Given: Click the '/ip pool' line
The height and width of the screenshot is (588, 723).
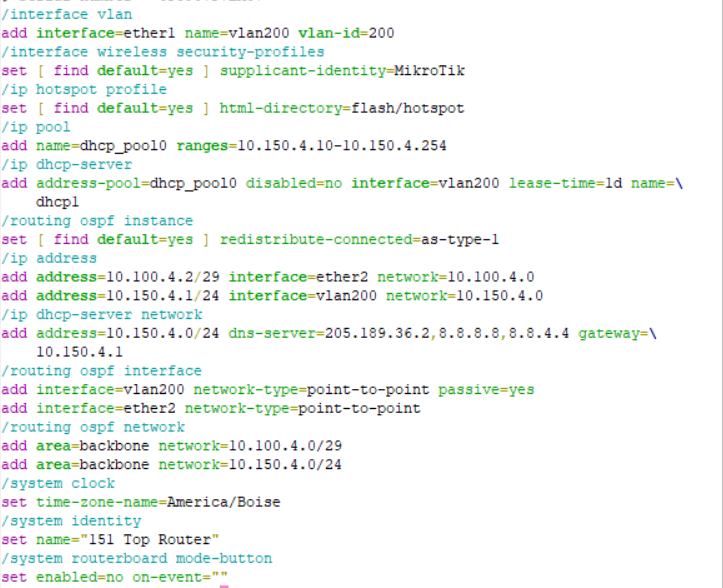Looking at the screenshot, I should (x=36, y=127).
